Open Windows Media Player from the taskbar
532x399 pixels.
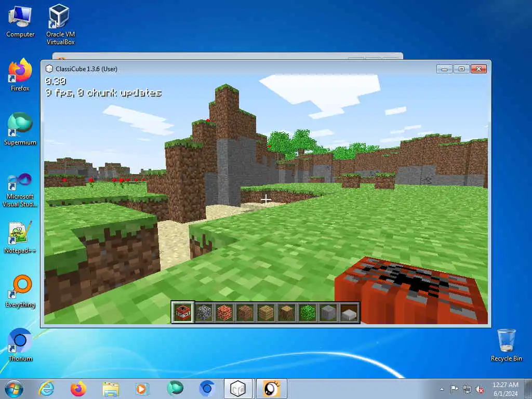pos(142,389)
